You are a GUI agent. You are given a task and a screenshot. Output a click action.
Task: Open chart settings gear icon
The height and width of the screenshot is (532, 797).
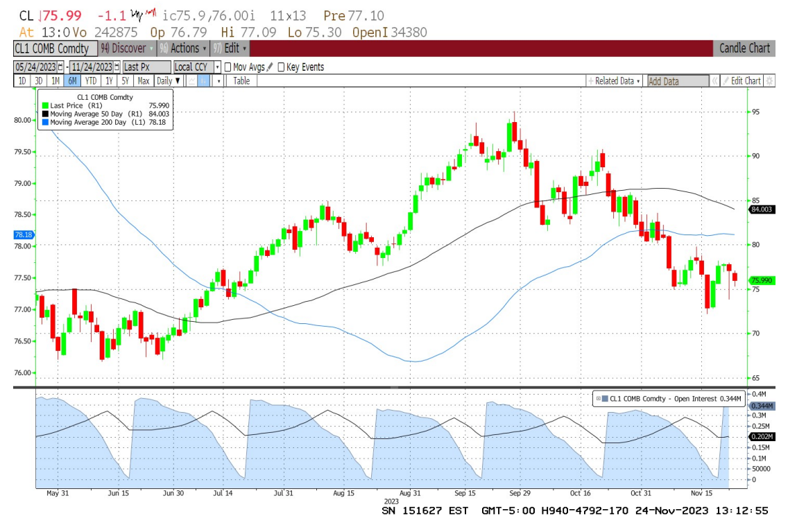[x=769, y=80]
